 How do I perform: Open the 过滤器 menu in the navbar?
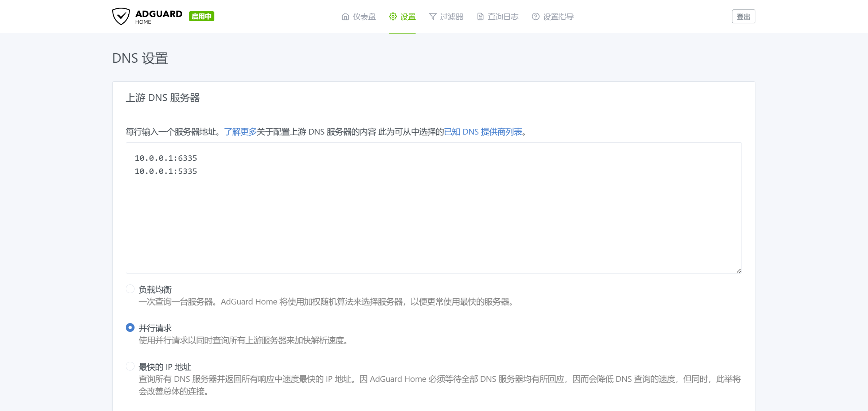point(451,17)
